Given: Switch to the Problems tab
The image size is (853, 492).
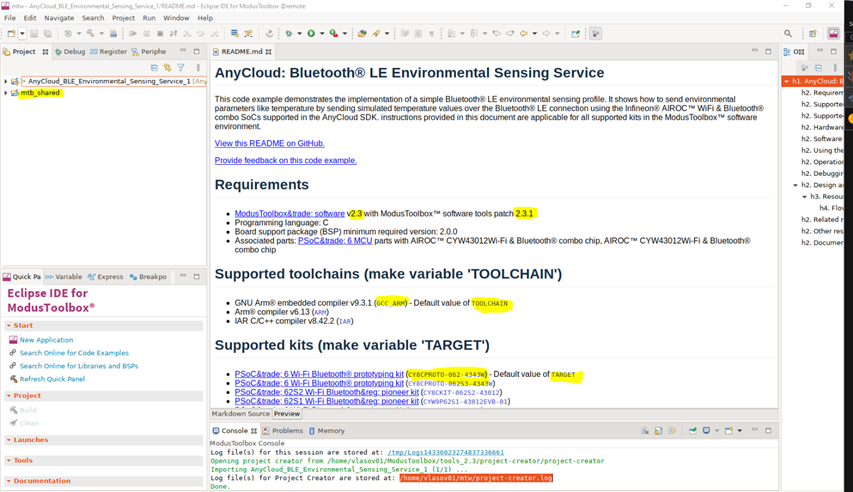Looking at the screenshot, I should (x=282, y=430).
